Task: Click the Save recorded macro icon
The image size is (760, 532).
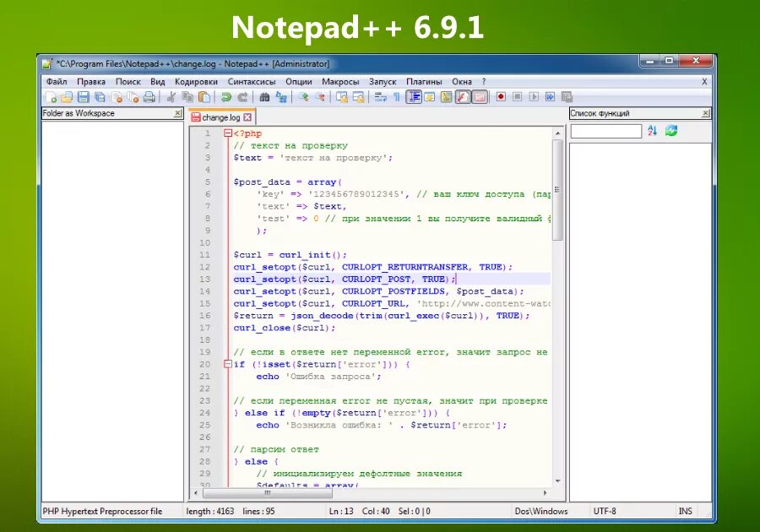Action: (567, 97)
